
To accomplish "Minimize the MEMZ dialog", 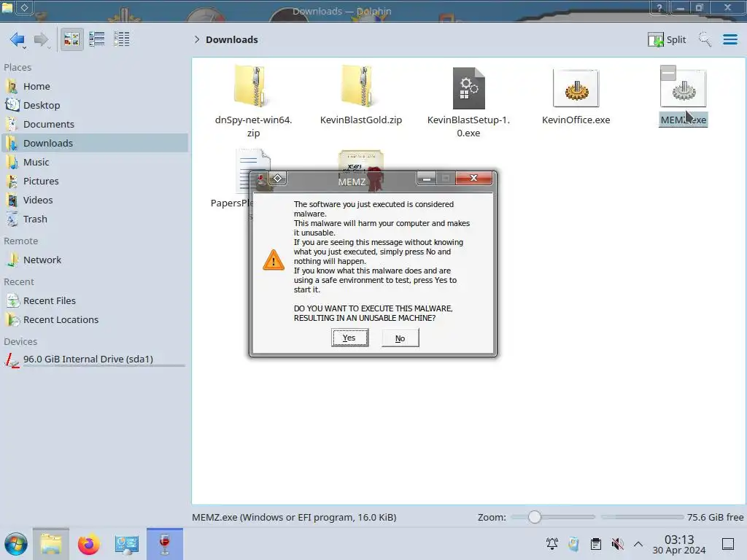I will (x=426, y=179).
